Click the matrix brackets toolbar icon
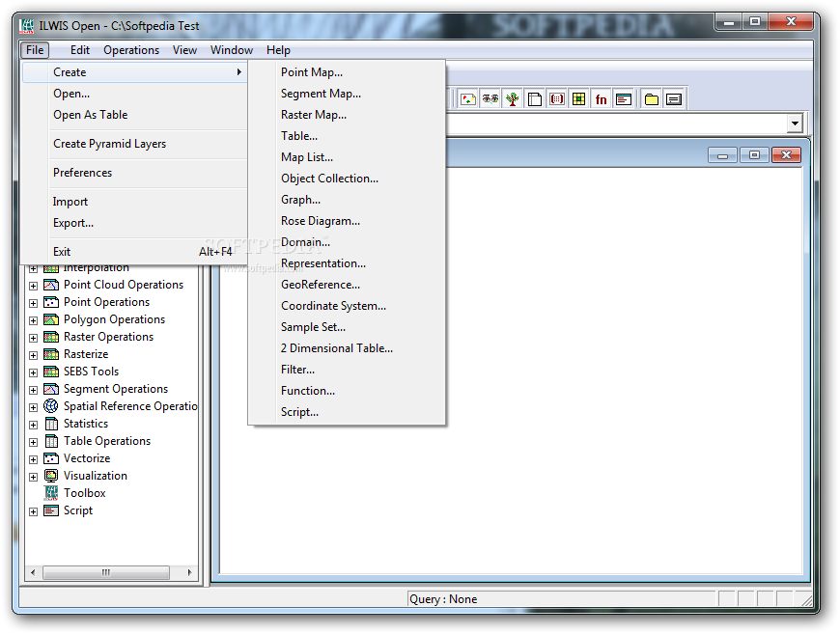Image resolution: width=840 pixels, height=634 pixels. [x=556, y=99]
